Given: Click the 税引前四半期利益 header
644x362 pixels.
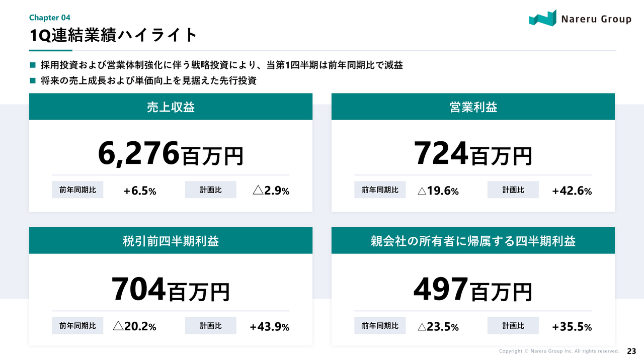Looking at the screenshot, I should [x=171, y=241].
